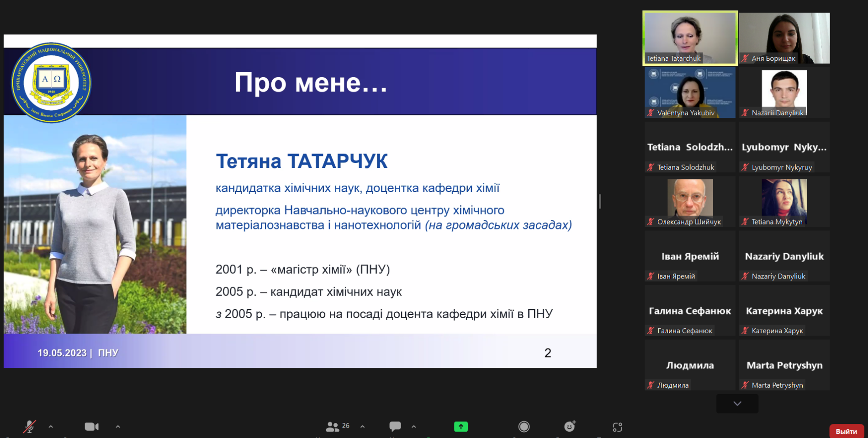Open video settings chevron next to camera

(x=118, y=426)
